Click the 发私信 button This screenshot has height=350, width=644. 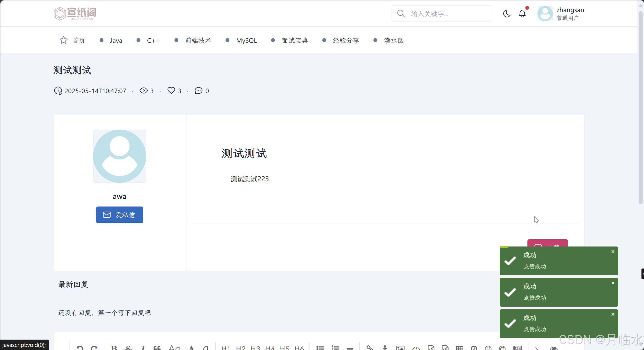pos(119,215)
